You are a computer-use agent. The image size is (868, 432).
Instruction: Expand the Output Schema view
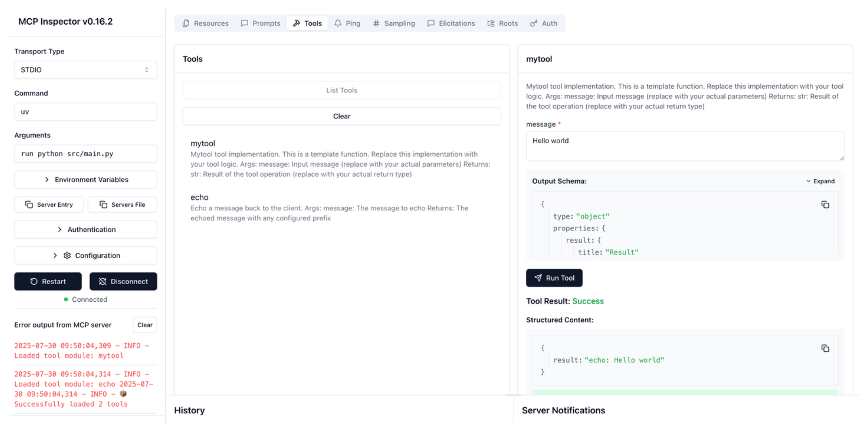click(x=820, y=181)
